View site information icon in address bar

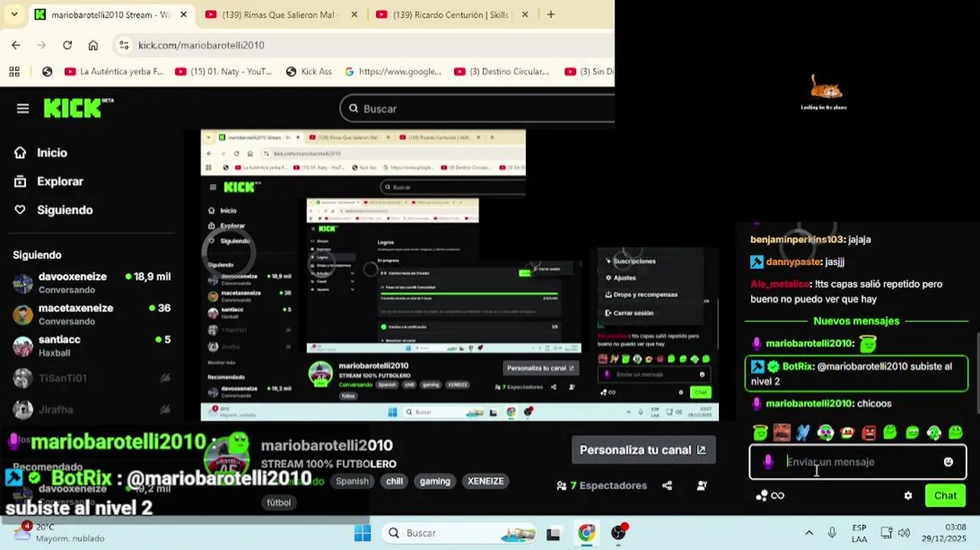[124, 45]
